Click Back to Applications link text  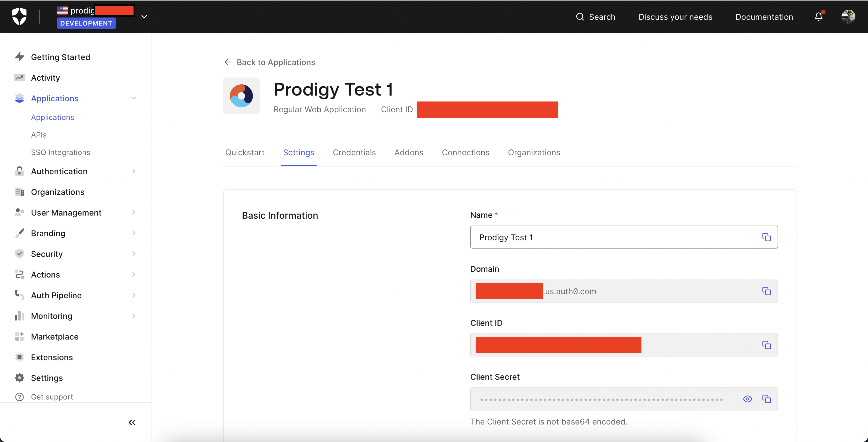[x=276, y=62]
